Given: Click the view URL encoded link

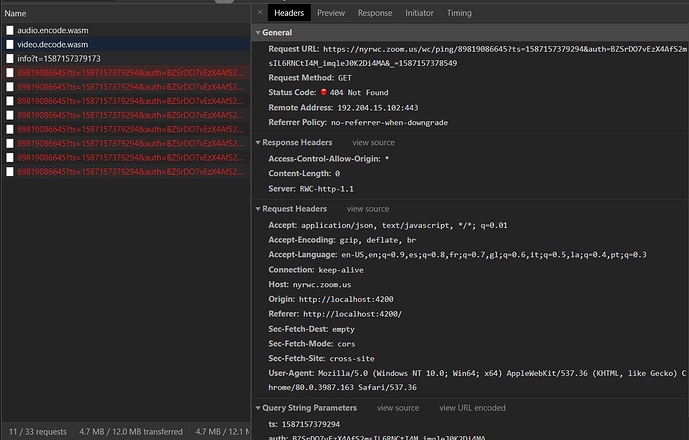Looking at the screenshot, I should point(472,408).
